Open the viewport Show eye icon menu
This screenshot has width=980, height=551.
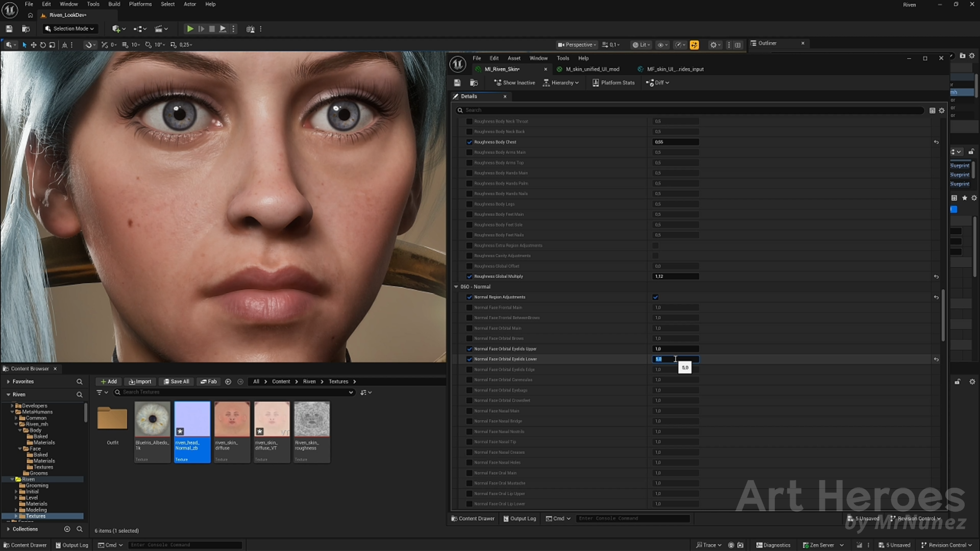tap(663, 45)
